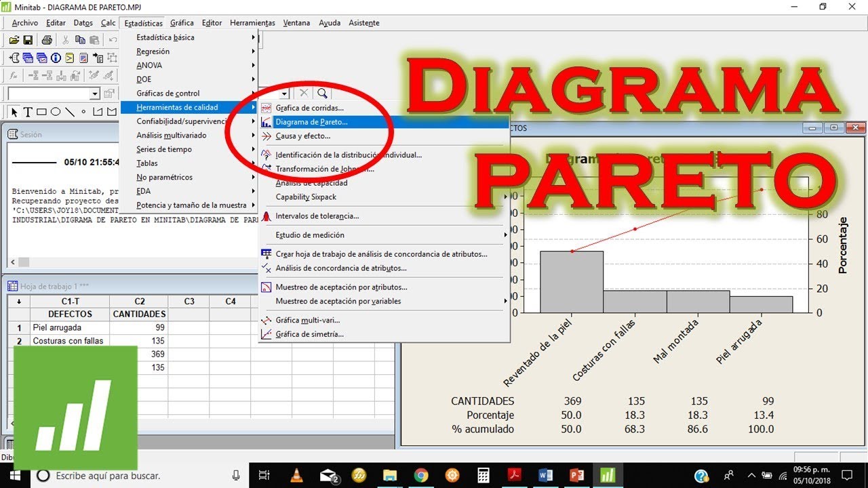868x488 pixels.
Task: Click the tallest Pareto bar Reventado de la piel
Action: pos(572,282)
